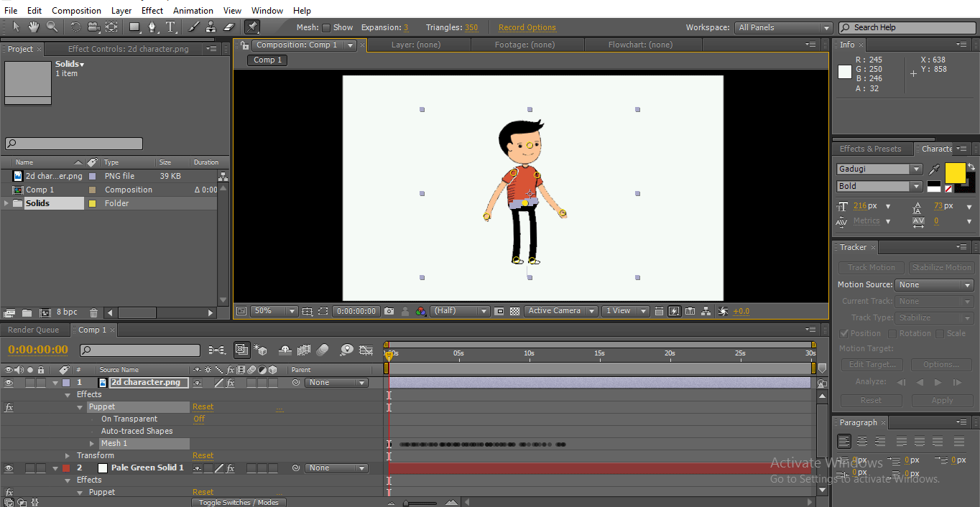The height and width of the screenshot is (507, 980).
Task: Open the magnification dropdown showing 50%
Action: (x=273, y=310)
